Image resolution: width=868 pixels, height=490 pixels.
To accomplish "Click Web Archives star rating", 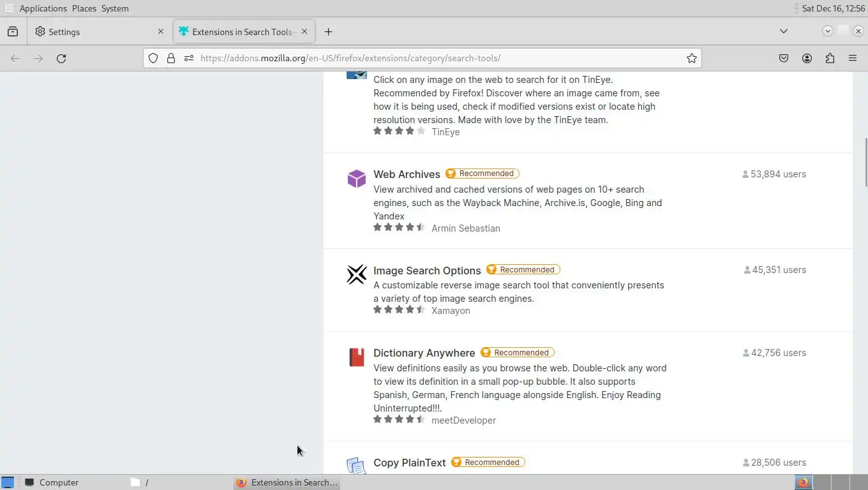I will (x=399, y=227).
